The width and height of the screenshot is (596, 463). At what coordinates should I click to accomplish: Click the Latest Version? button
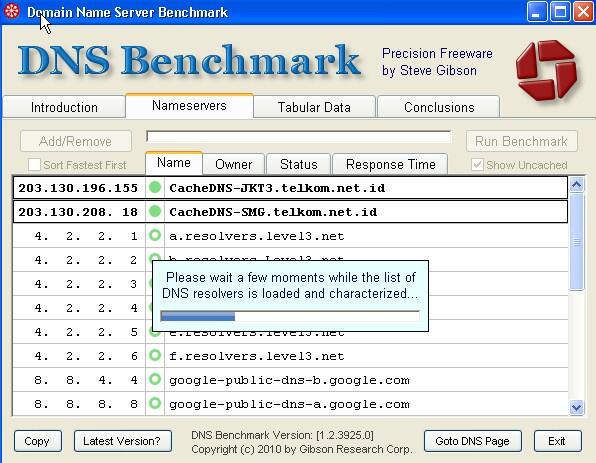122,441
